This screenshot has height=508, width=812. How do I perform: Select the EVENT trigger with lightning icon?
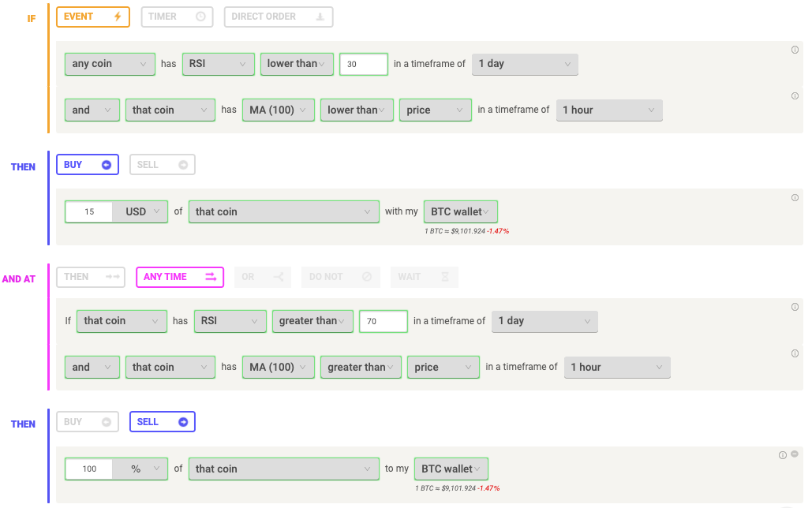[x=92, y=17]
